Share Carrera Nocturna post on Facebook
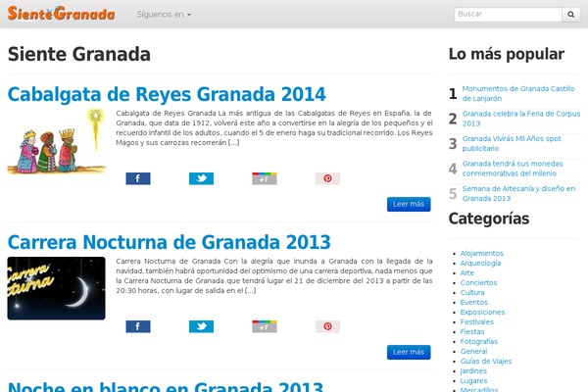 click(x=138, y=326)
